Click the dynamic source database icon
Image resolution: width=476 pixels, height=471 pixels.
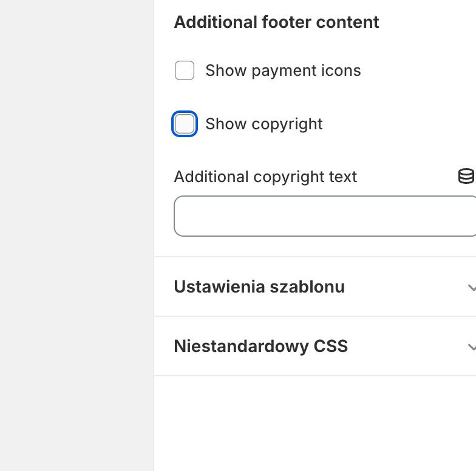(466, 176)
